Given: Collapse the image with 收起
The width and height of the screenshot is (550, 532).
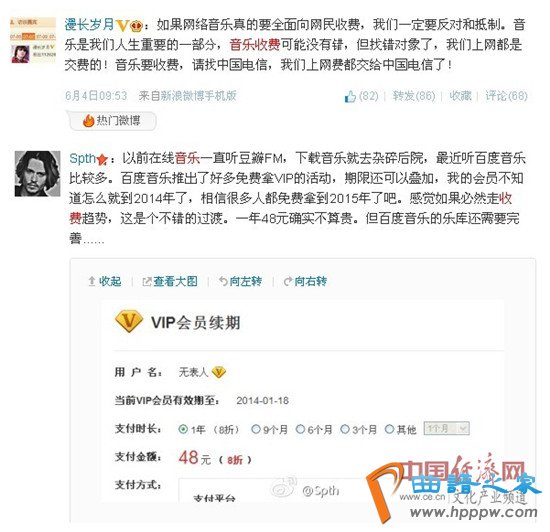Looking at the screenshot, I should 105,281.
